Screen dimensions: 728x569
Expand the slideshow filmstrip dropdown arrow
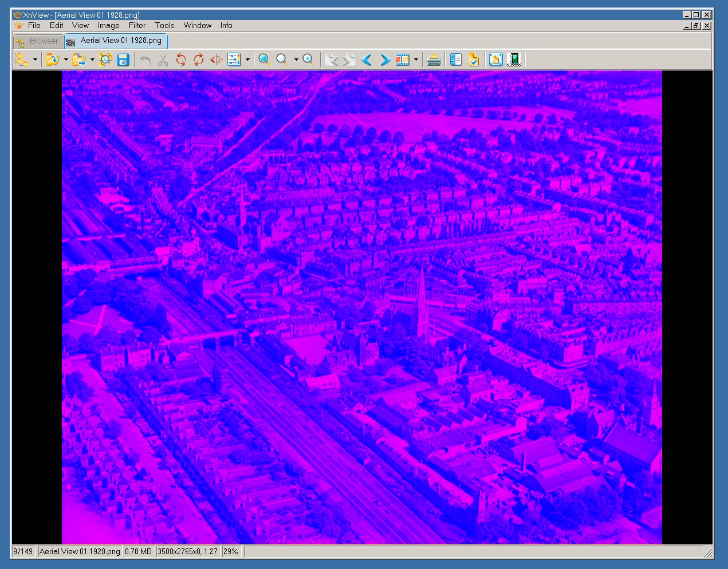[x=416, y=60]
